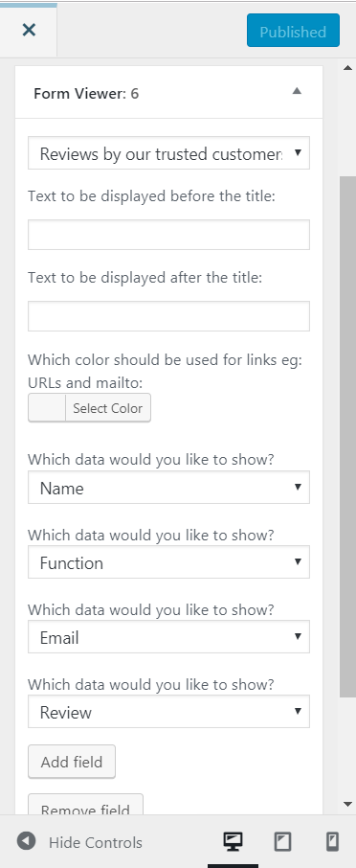Click the Add field button

coord(72,762)
